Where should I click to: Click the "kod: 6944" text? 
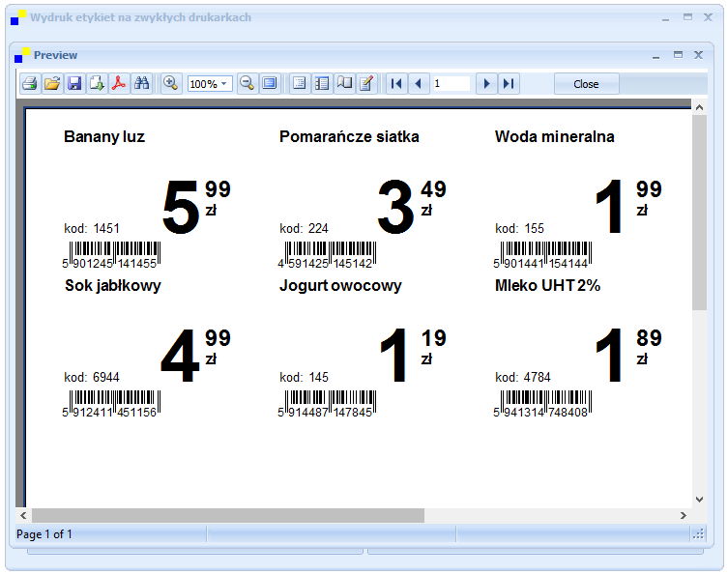pyautogui.click(x=92, y=377)
